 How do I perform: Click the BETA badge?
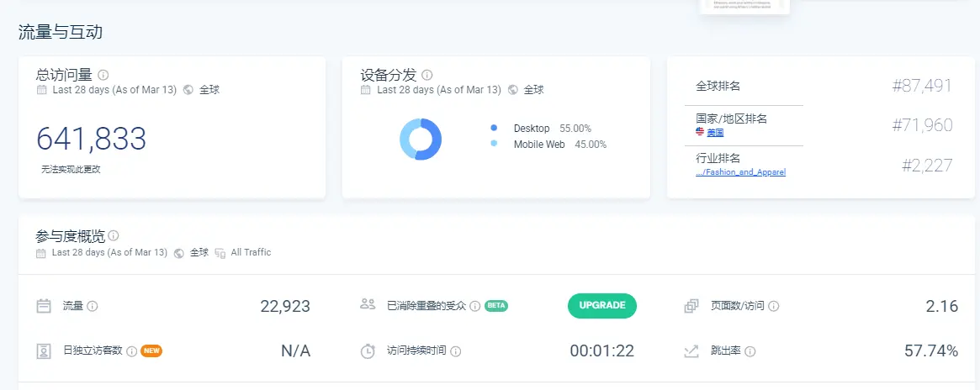496,306
